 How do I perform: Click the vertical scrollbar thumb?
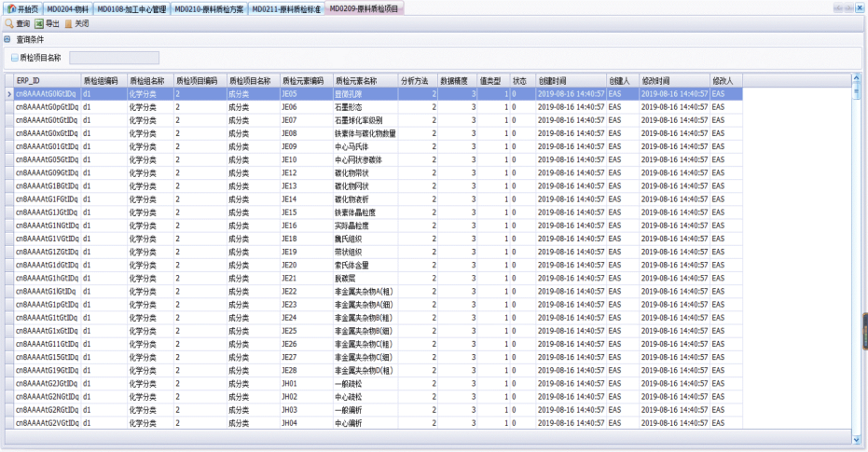pyautogui.click(x=857, y=90)
